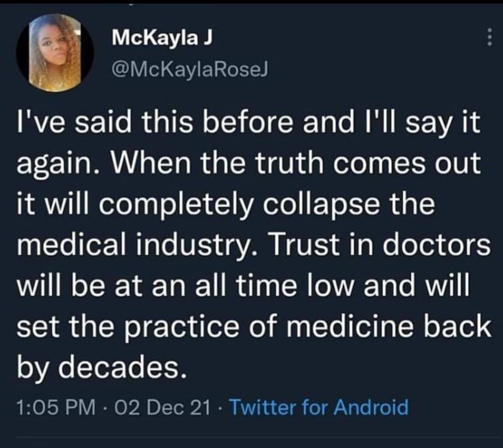The width and height of the screenshot is (503, 448).
Task: Open the Twitter for Android source link
Action: 319,407
